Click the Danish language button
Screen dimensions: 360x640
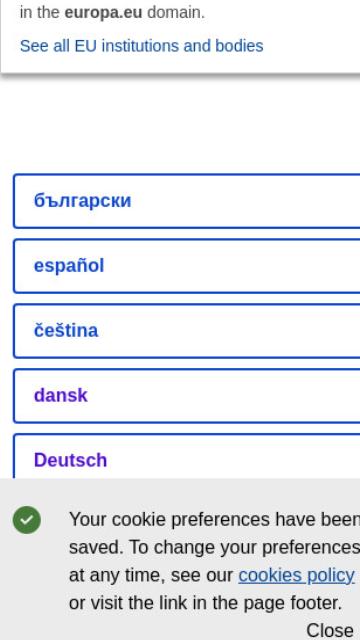[x=187, y=396]
